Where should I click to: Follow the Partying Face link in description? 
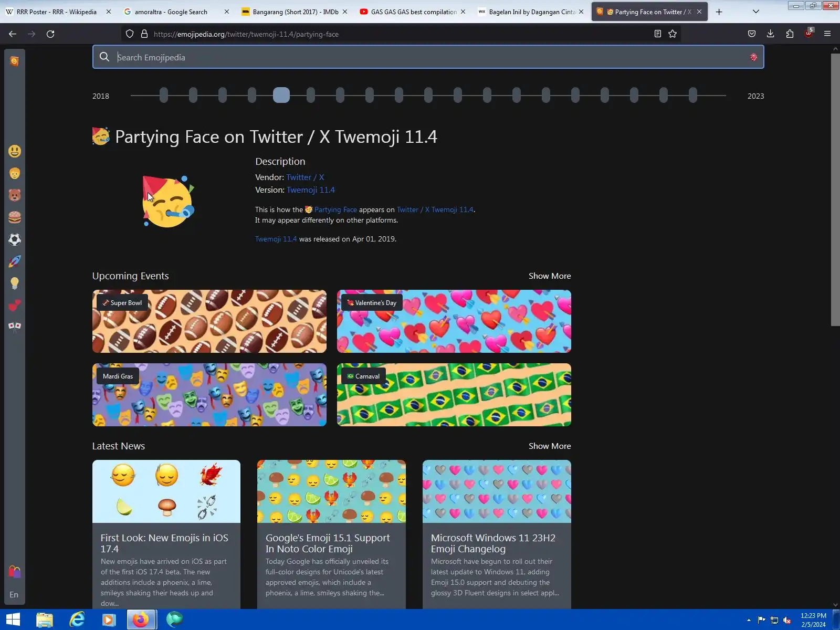point(335,209)
